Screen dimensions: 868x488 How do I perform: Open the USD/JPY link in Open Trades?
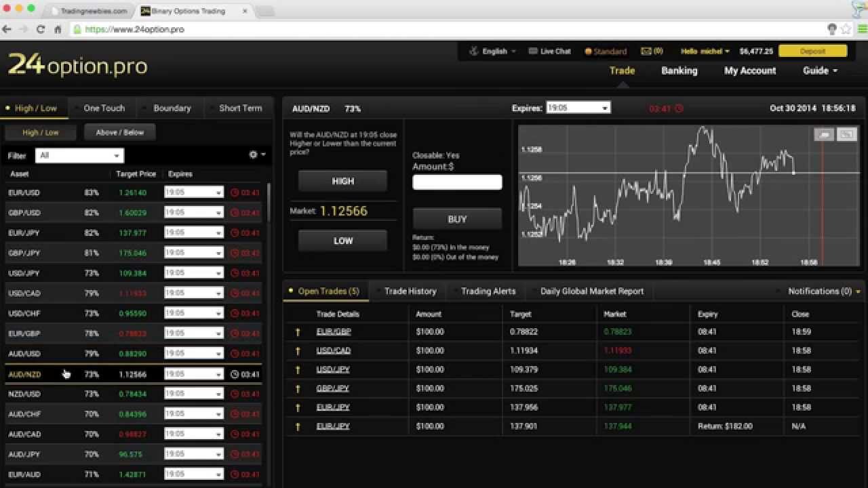point(333,370)
